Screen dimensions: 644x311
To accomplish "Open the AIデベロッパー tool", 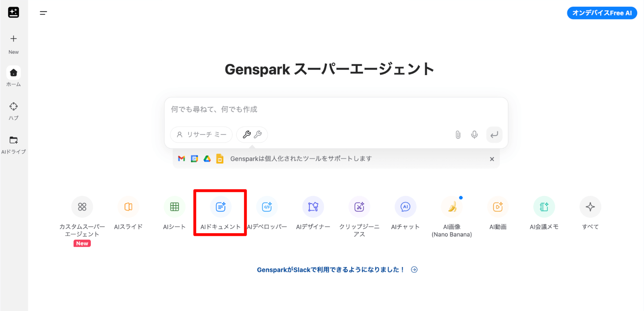I will tap(267, 207).
